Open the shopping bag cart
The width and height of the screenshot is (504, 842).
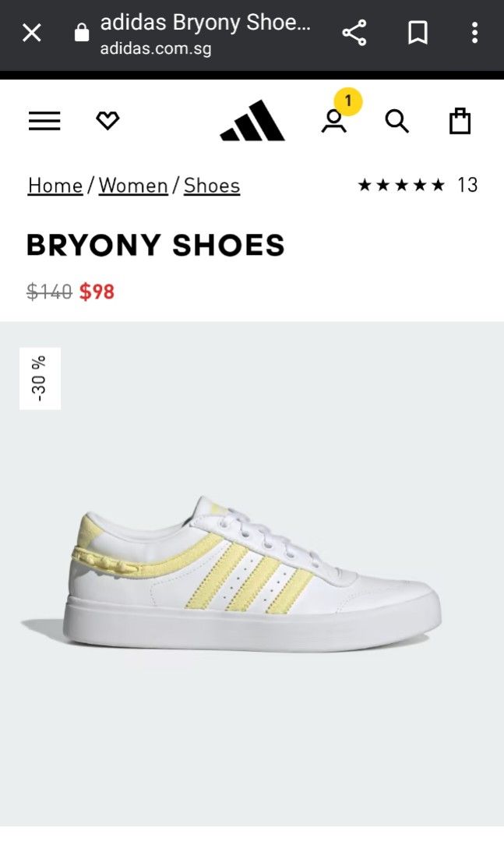click(x=460, y=121)
